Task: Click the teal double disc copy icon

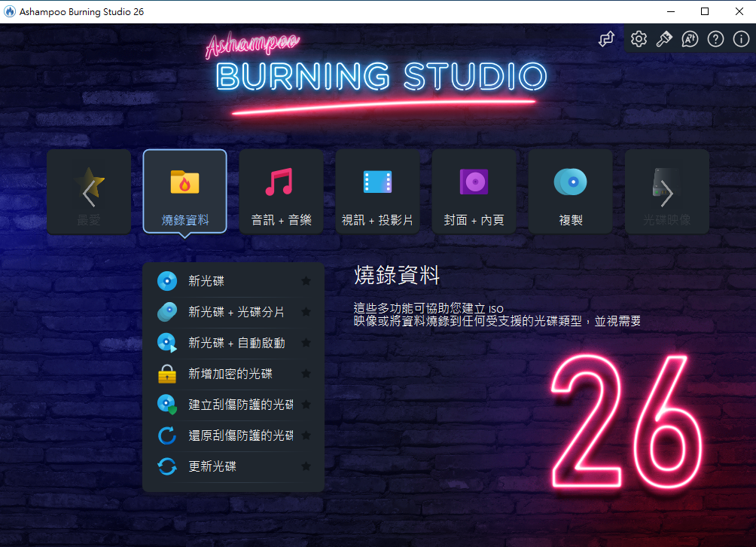Action: [x=570, y=182]
